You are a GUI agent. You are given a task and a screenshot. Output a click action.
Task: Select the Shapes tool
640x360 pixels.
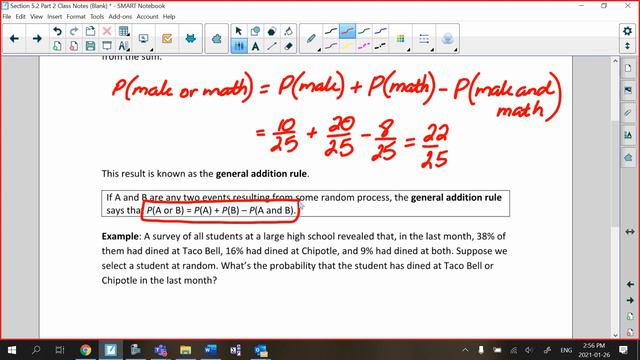tap(256, 31)
